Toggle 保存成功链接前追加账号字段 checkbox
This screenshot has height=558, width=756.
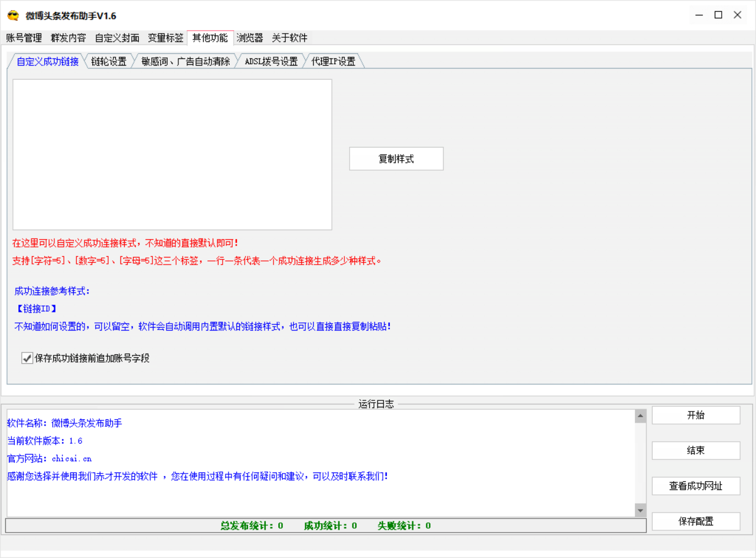pos(27,358)
